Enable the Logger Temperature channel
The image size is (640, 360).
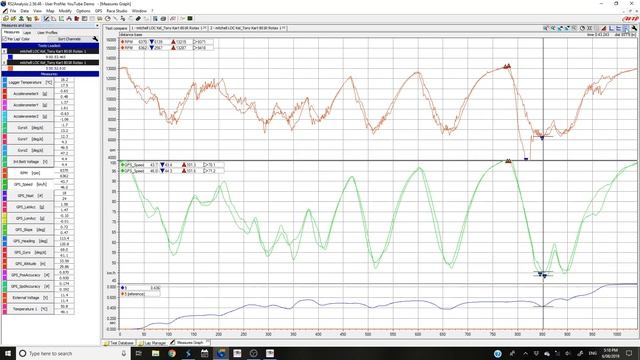pos(30,82)
